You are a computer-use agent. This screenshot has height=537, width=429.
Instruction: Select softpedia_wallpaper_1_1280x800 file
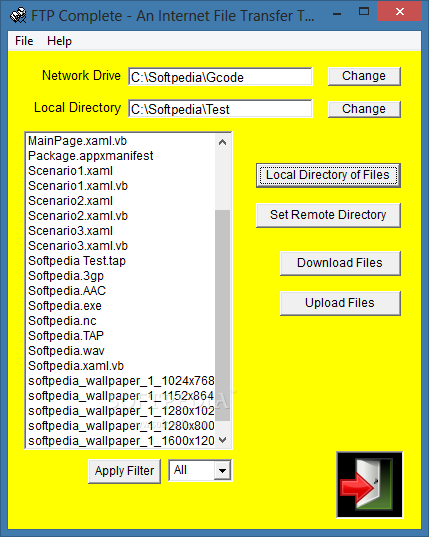pos(121,426)
